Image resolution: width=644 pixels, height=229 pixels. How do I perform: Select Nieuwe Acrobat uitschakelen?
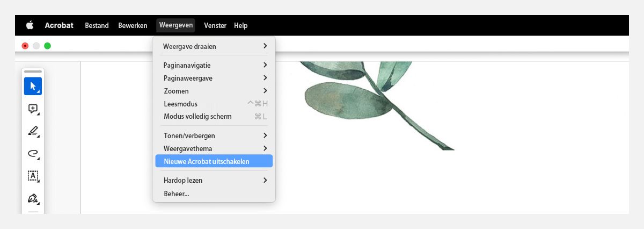click(214, 161)
